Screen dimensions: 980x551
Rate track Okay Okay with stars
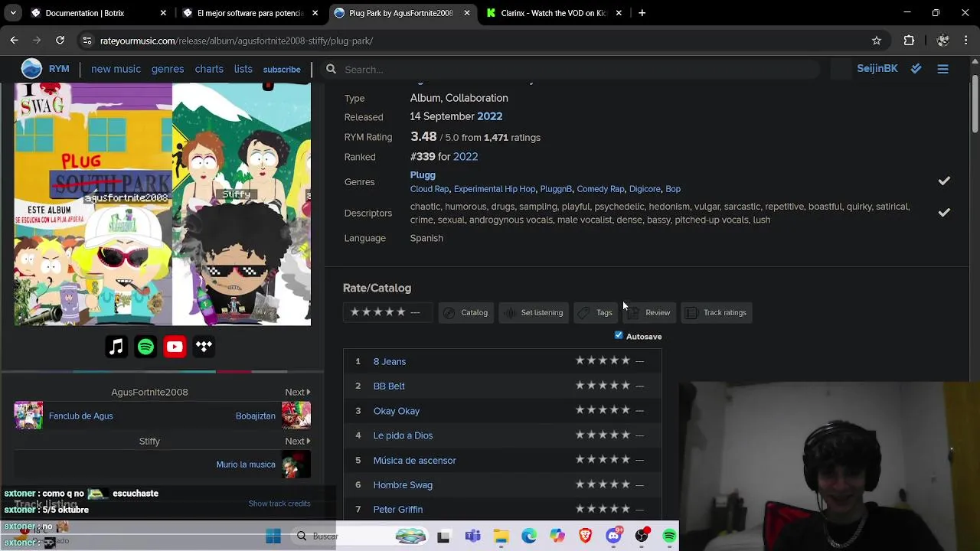[x=603, y=410]
